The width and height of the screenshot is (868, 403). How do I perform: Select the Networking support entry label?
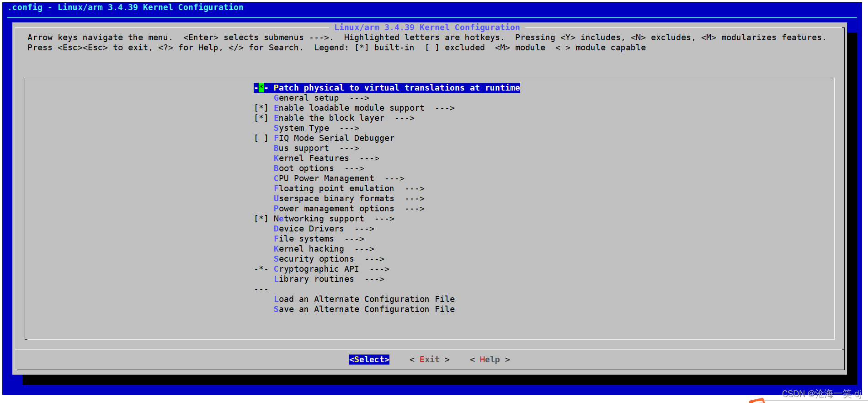[319, 219]
